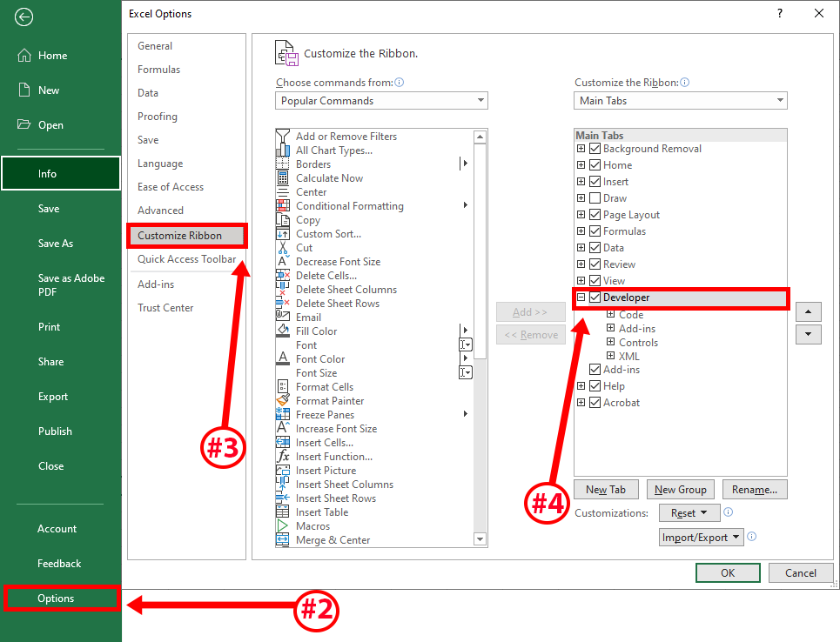Click the Move Up arrow button
Screen dimensions: 840x642
[809, 311]
